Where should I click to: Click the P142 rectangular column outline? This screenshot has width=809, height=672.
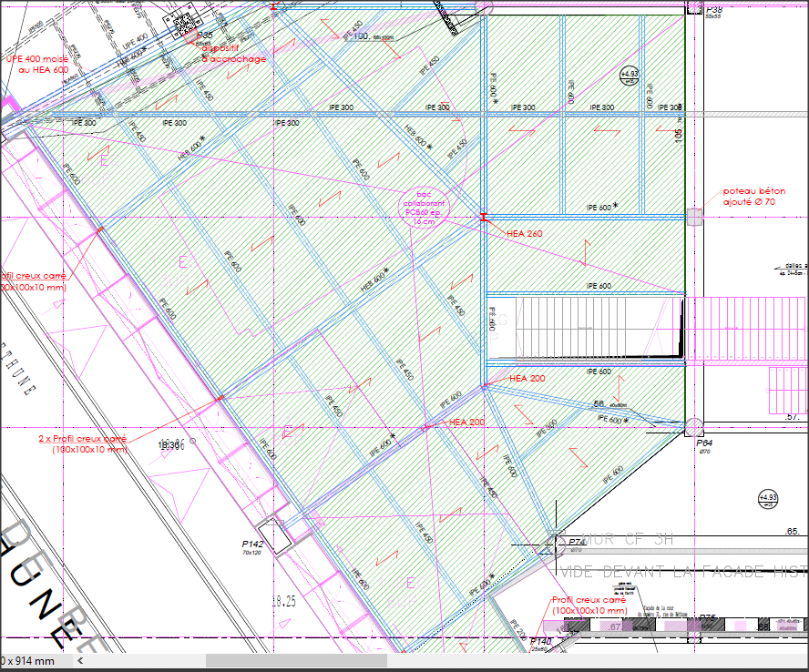(x=274, y=535)
